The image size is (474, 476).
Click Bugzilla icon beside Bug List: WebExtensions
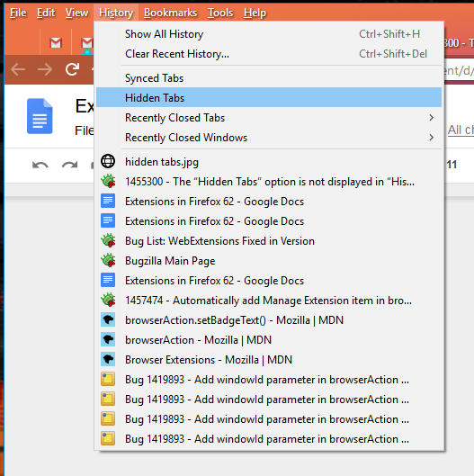point(108,240)
